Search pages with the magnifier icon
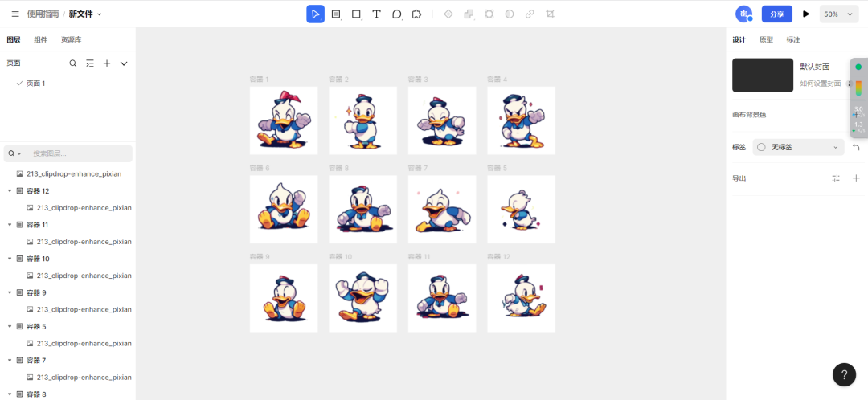 73,63
